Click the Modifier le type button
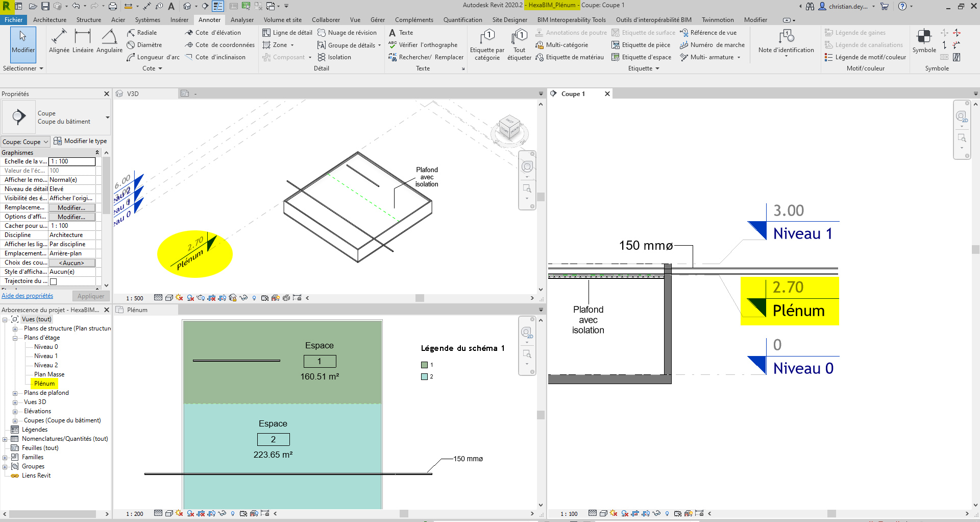The image size is (980, 522). [80, 141]
